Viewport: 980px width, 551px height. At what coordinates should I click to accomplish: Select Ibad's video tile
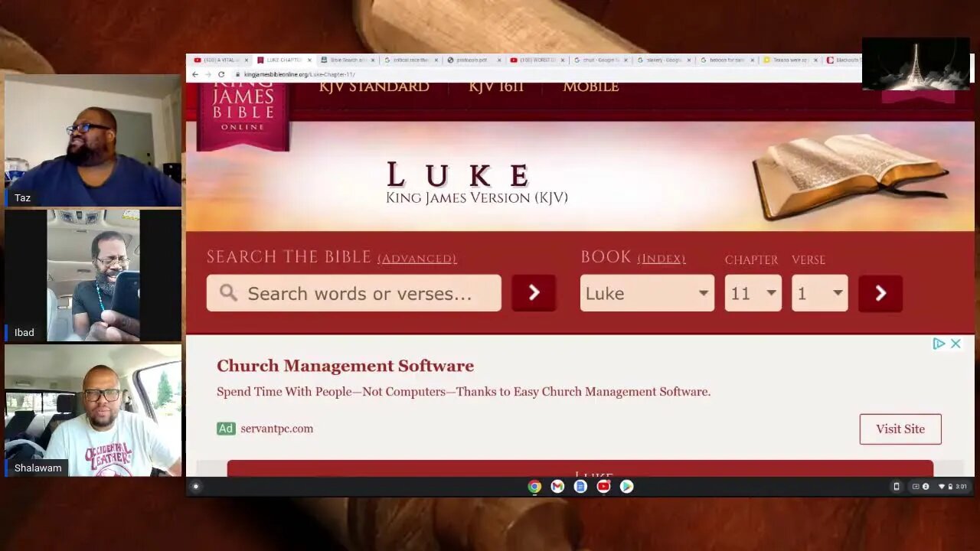coord(93,275)
